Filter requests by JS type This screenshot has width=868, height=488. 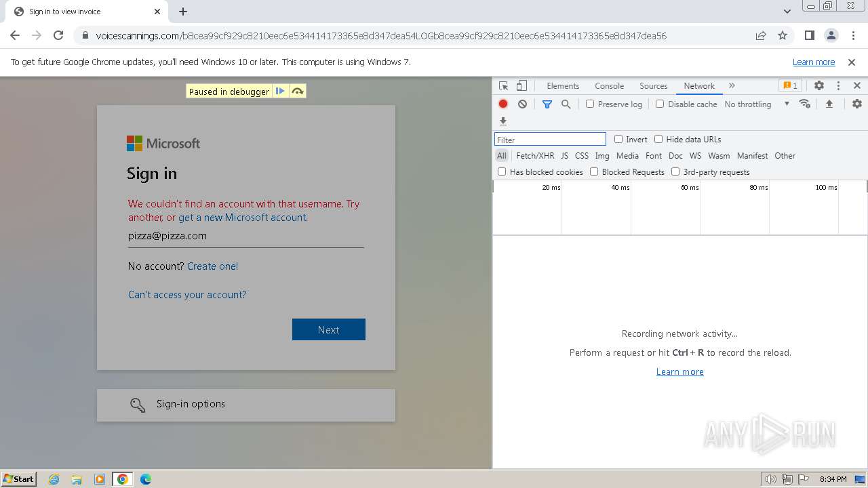[564, 155]
